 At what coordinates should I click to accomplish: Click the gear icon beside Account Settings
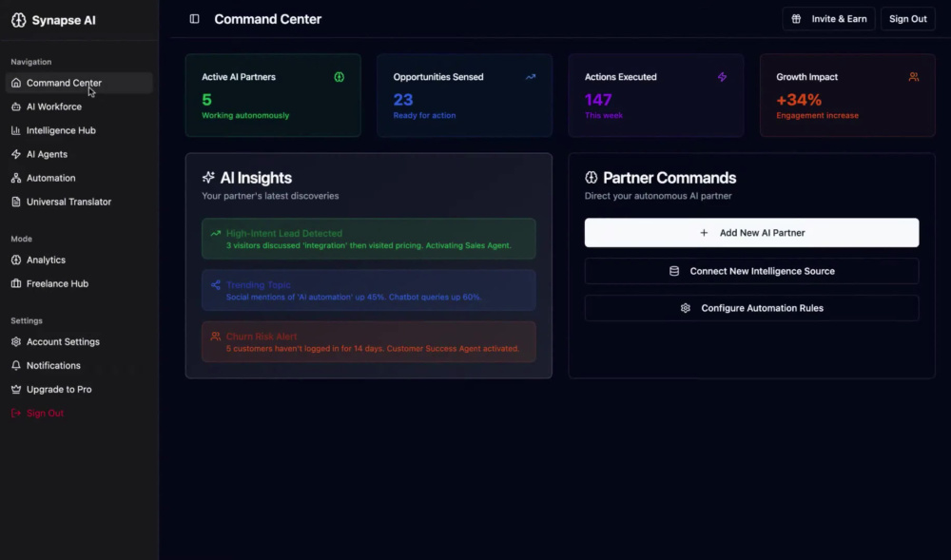[x=16, y=342]
